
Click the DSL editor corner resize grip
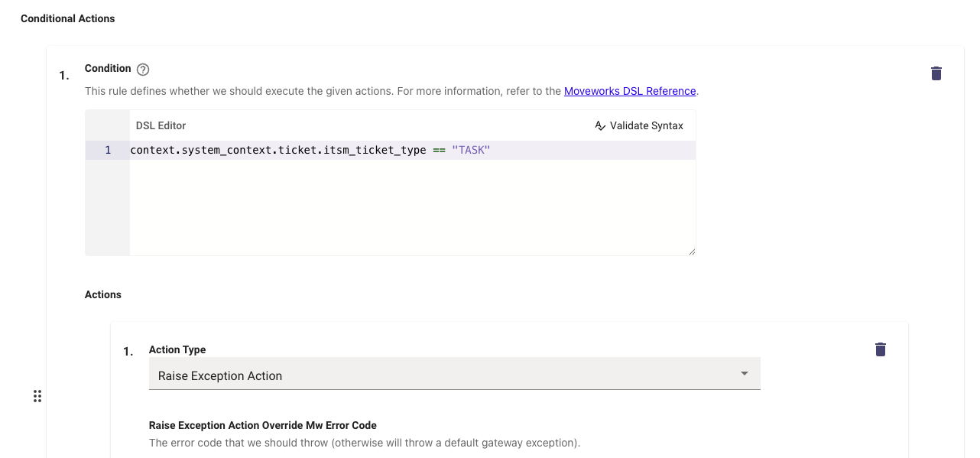tap(692, 252)
